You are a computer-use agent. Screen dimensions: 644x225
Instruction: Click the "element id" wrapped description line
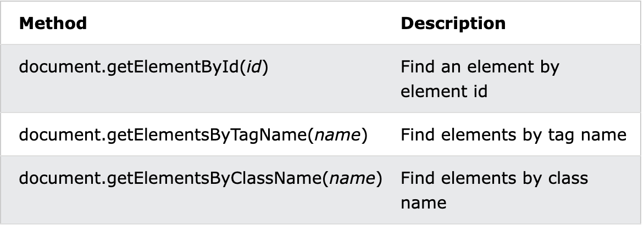[x=444, y=91]
